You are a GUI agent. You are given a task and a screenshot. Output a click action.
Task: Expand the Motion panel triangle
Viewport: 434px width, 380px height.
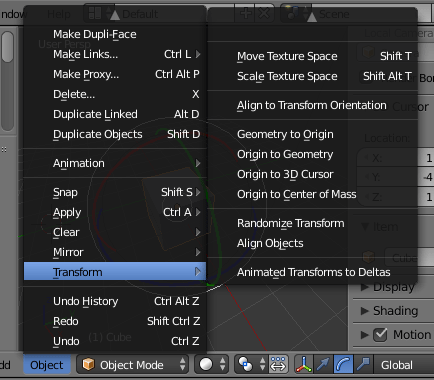coord(365,335)
